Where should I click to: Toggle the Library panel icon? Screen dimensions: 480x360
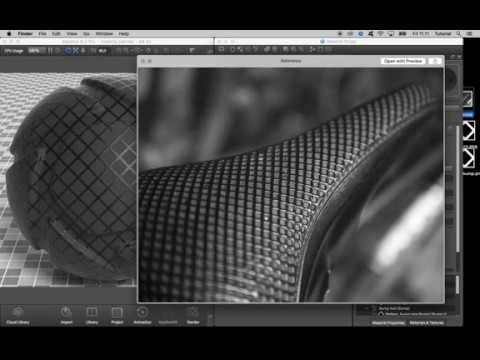pyautogui.click(x=92, y=315)
